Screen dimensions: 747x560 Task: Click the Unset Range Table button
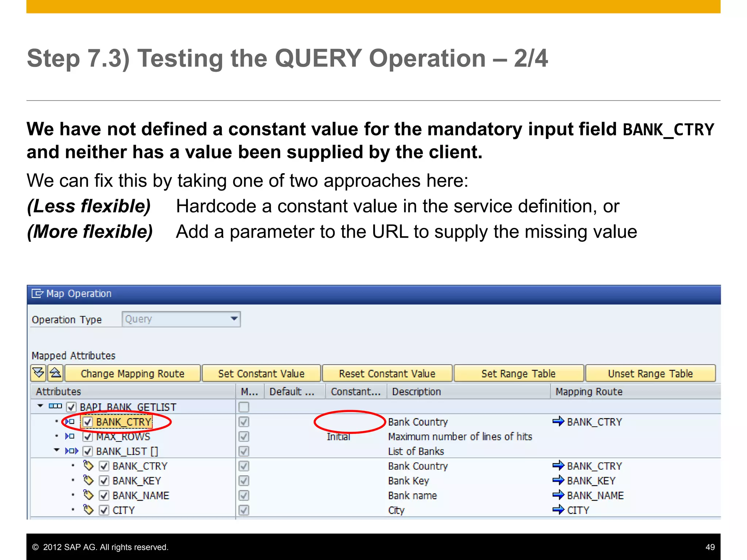tap(650, 373)
